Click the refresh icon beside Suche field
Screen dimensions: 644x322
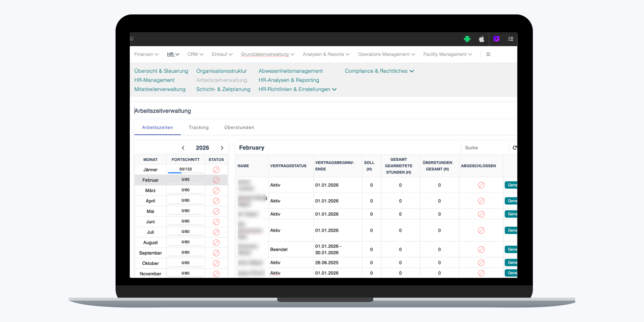(515, 148)
